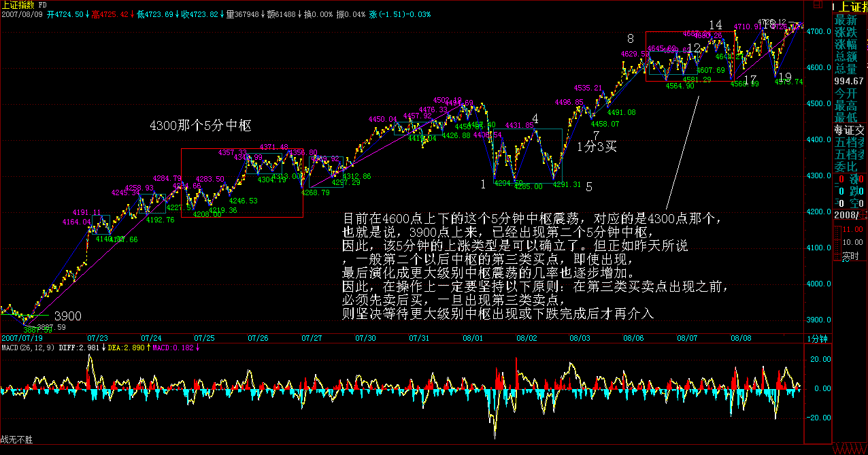
Task: Click the 实时 tab in right panel
Action: (851, 257)
